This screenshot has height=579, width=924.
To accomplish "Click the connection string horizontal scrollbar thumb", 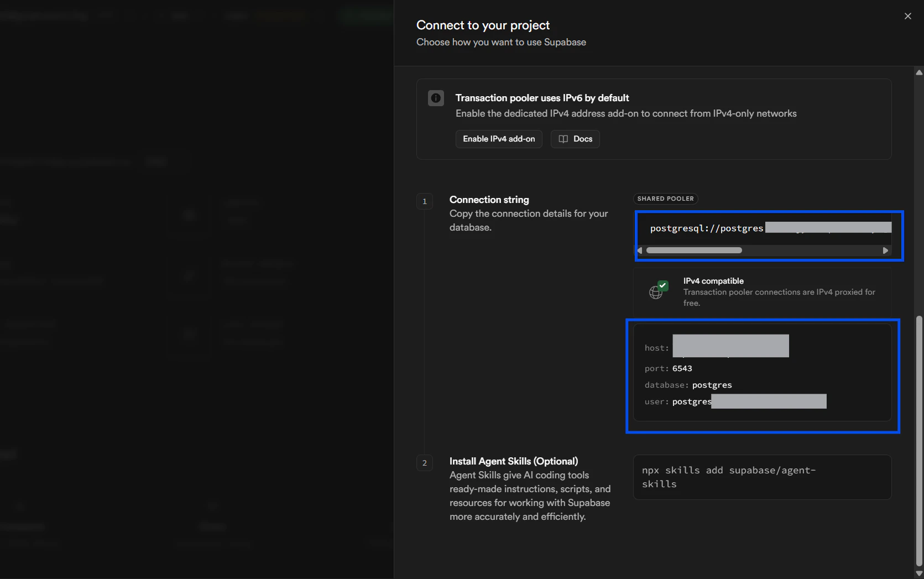I will tap(694, 251).
